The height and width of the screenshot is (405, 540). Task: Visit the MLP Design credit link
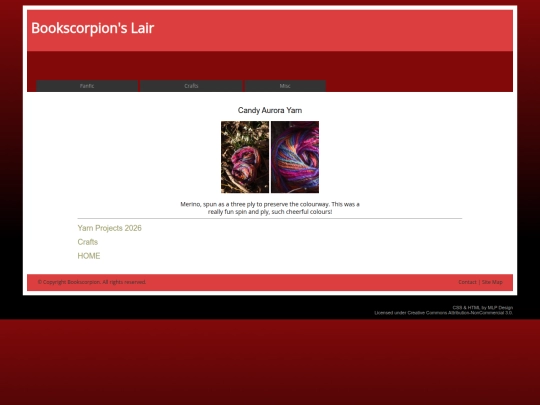tap(500, 308)
